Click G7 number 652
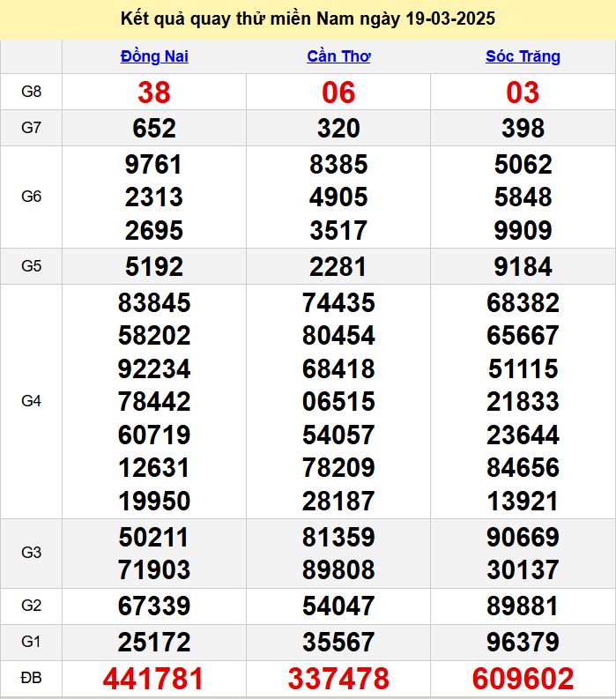616x699 pixels. point(154,129)
